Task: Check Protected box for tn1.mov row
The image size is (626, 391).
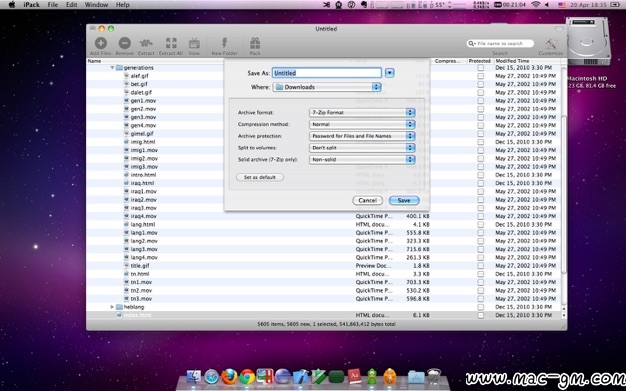Action: (480, 282)
